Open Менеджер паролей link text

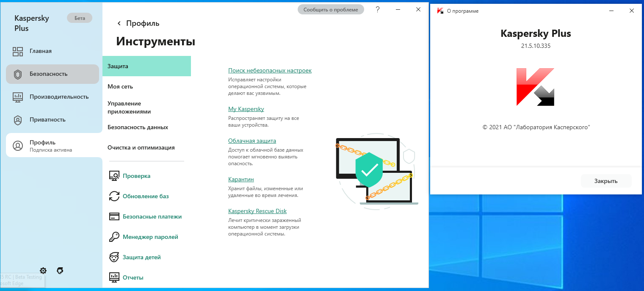(x=150, y=237)
